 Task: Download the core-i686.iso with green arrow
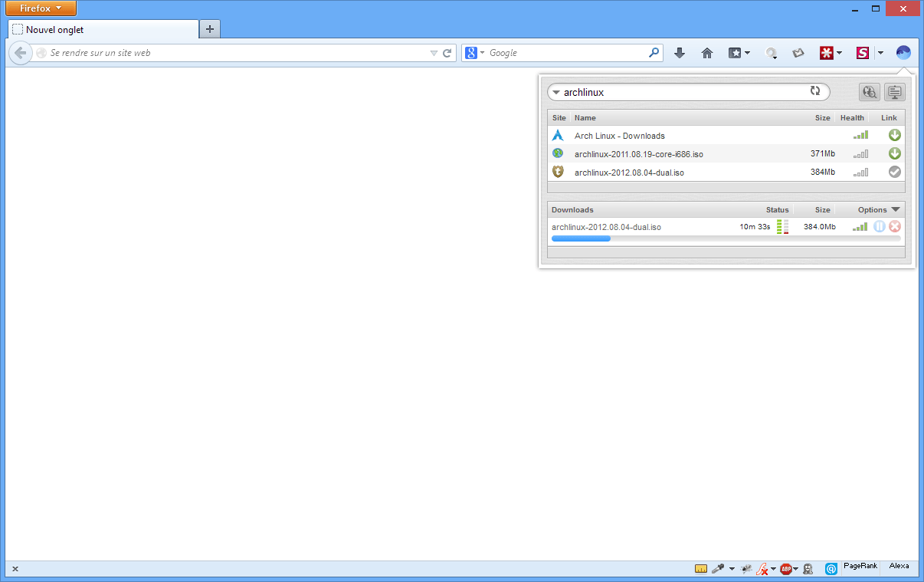pyautogui.click(x=894, y=153)
